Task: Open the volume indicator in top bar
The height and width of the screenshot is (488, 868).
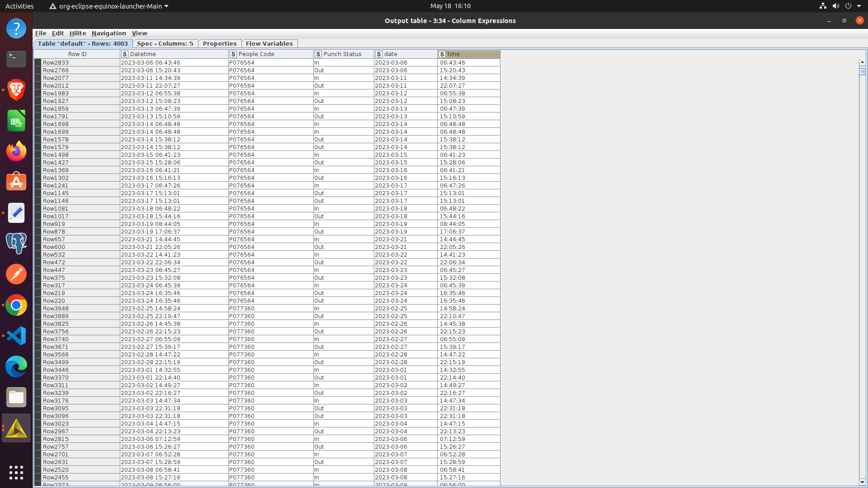Action: (835, 6)
